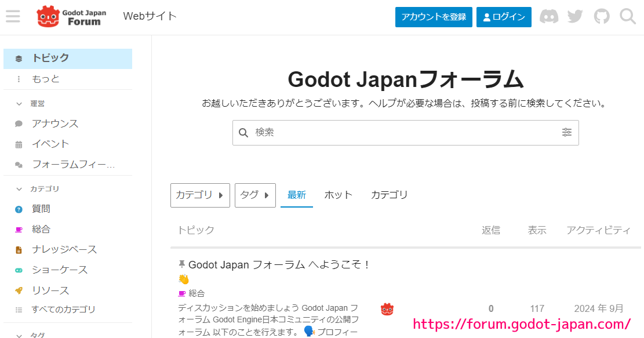This screenshot has width=644, height=338.
Task: Click the Godot avatar in topic row
Action: coord(387,309)
